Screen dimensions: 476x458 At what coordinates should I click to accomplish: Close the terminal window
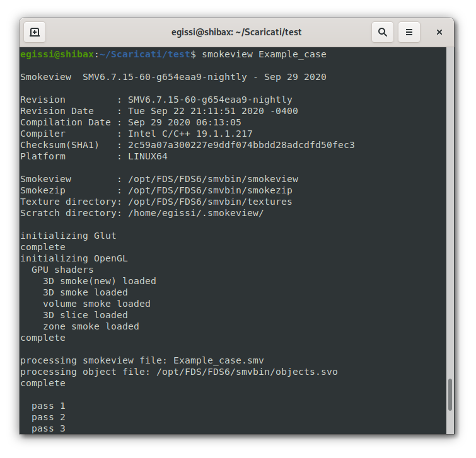[x=439, y=32]
